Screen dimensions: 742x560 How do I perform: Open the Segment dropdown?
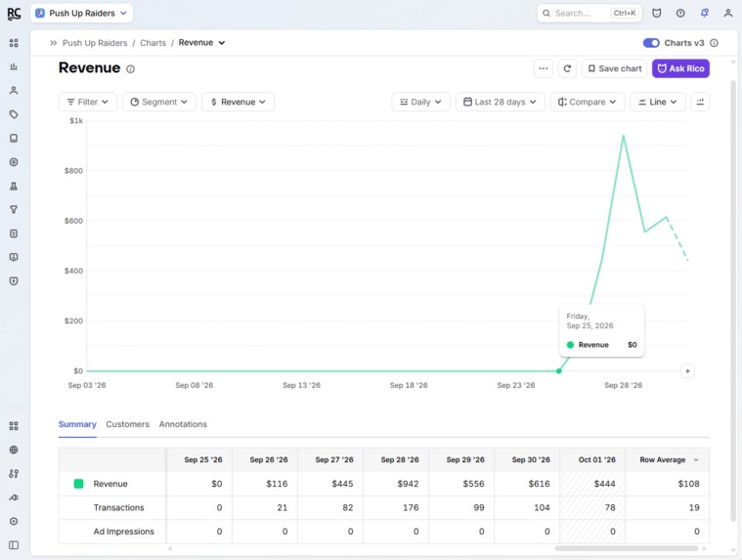click(x=159, y=102)
